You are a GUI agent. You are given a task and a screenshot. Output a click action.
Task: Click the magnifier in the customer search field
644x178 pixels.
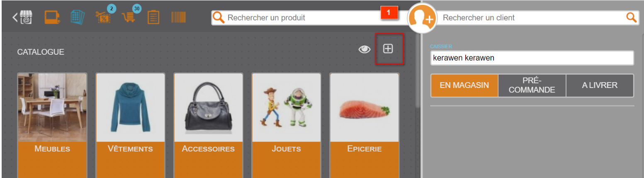[x=631, y=17]
